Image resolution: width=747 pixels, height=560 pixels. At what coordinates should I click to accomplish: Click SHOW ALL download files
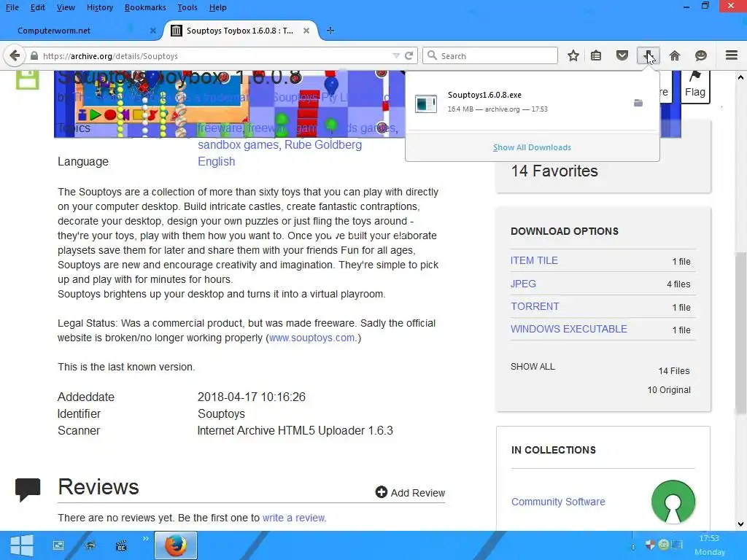pos(533,367)
